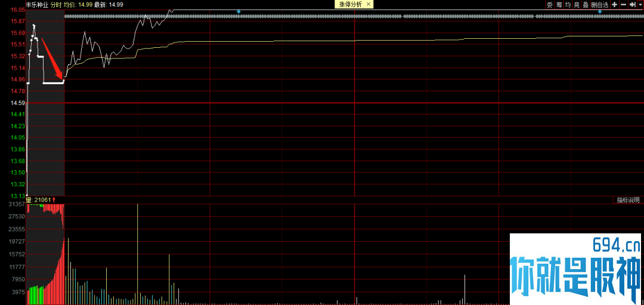Viewport: 644px width, 305px height.
Task: Click the plus zoom-in icon
Action: [614, 5]
